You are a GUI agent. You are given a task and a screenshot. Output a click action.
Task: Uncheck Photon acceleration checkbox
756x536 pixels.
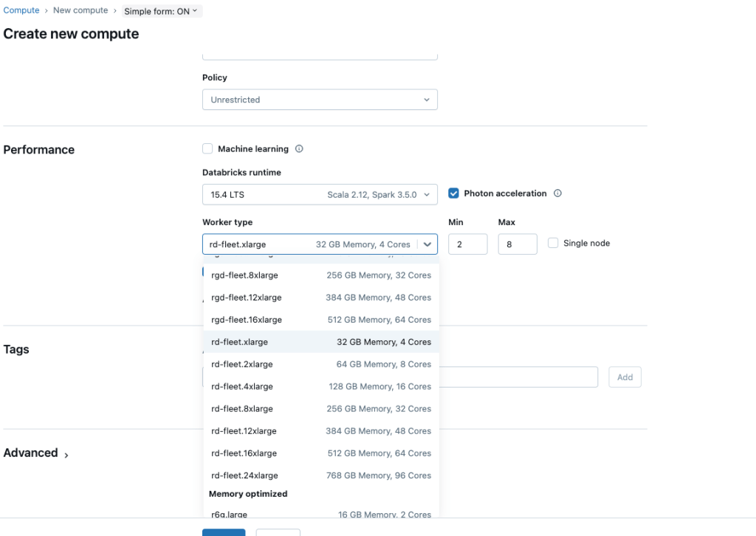[x=454, y=193]
